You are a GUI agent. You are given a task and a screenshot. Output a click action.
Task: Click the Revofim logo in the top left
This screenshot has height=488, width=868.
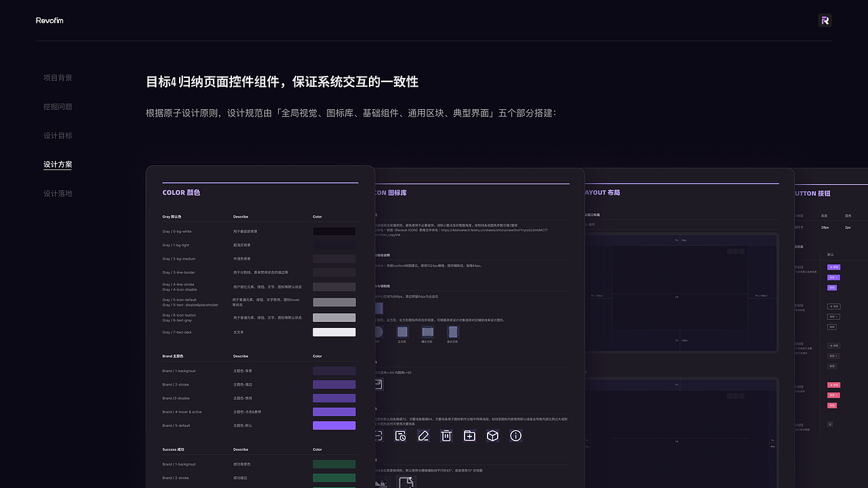(50, 20)
